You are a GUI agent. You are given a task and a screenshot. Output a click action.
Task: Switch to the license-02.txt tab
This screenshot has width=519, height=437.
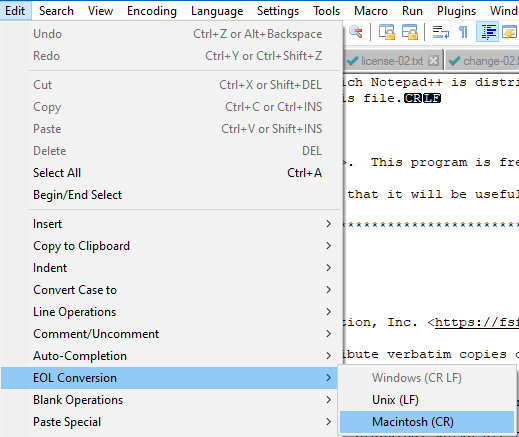pos(392,61)
